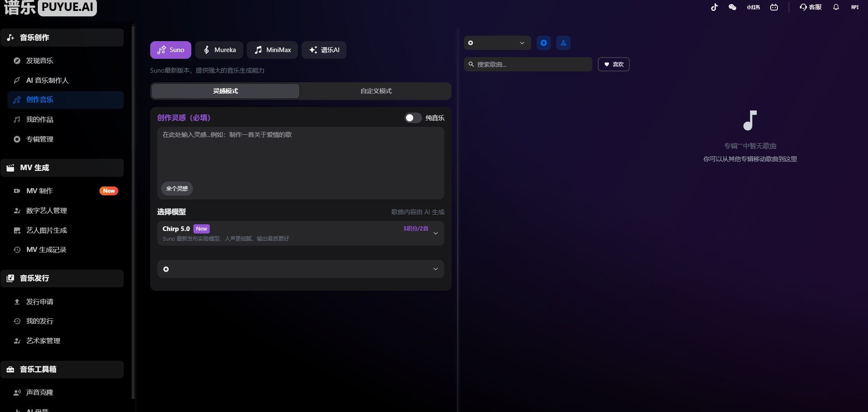Open the notification bell
The width and height of the screenshot is (868, 412).
(836, 7)
